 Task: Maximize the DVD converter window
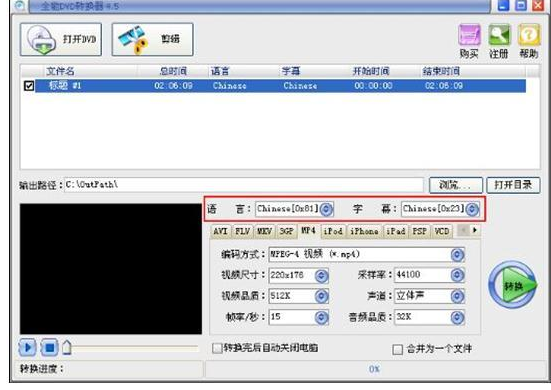point(521,5)
